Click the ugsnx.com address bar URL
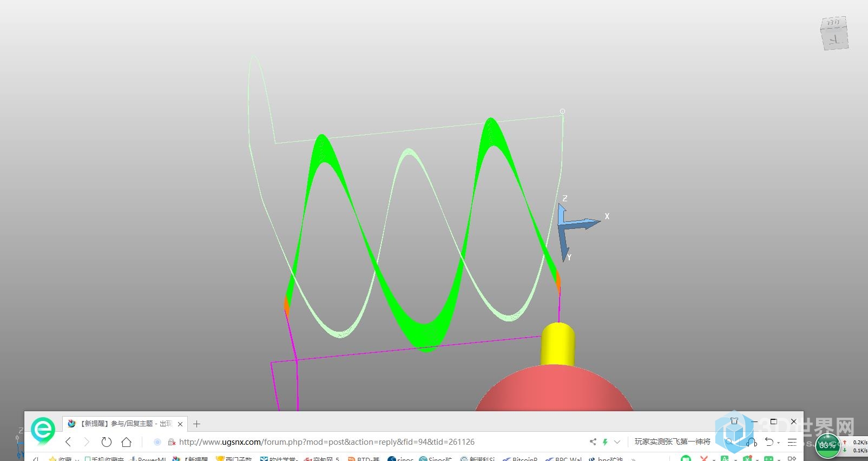Screen dimensions: 868x461 tap(327, 442)
